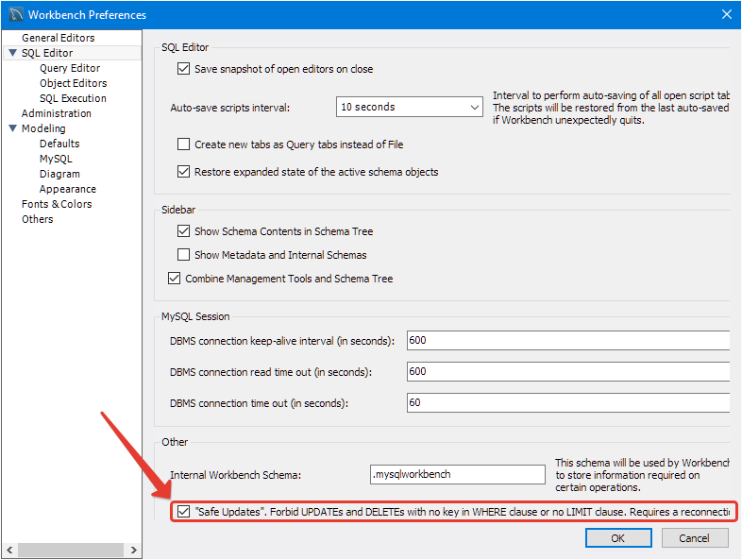Toggle Save snapshot of open editors on close
The height and width of the screenshot is (560, 742).
(183, 69)
